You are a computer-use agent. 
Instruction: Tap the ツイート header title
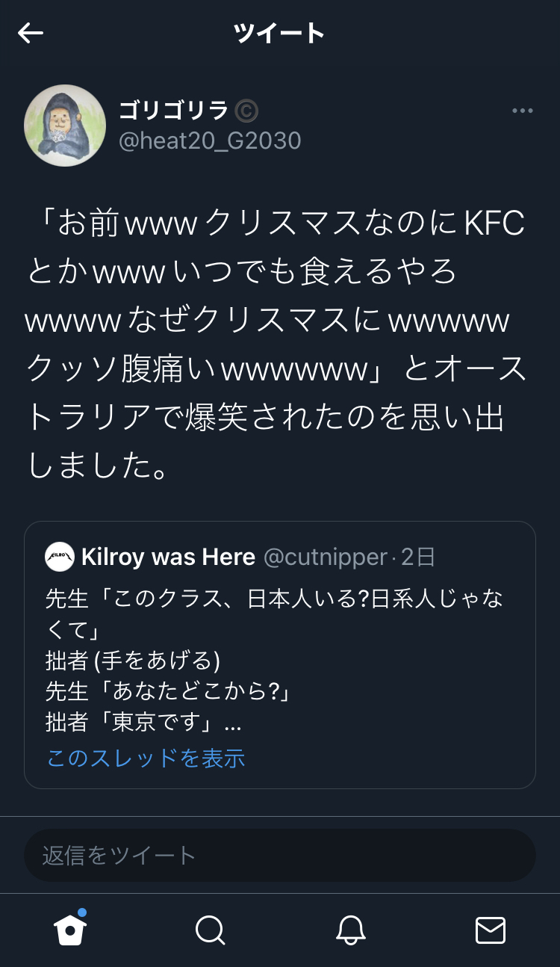[279, 33]
